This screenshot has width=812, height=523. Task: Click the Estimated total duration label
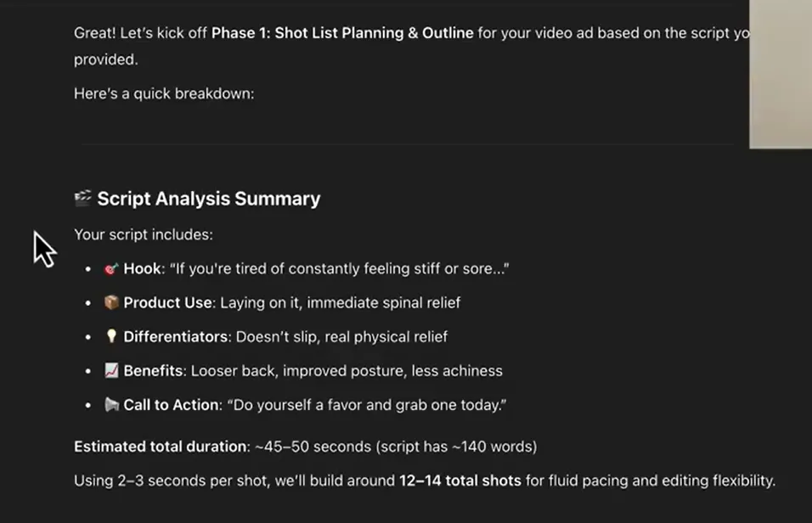click(x=161, y=447)
